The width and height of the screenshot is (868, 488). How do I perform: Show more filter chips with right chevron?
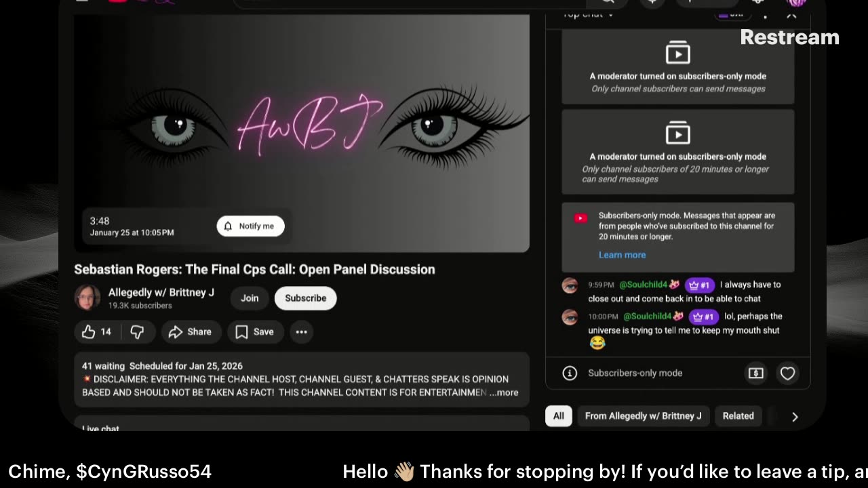[795, 416]
